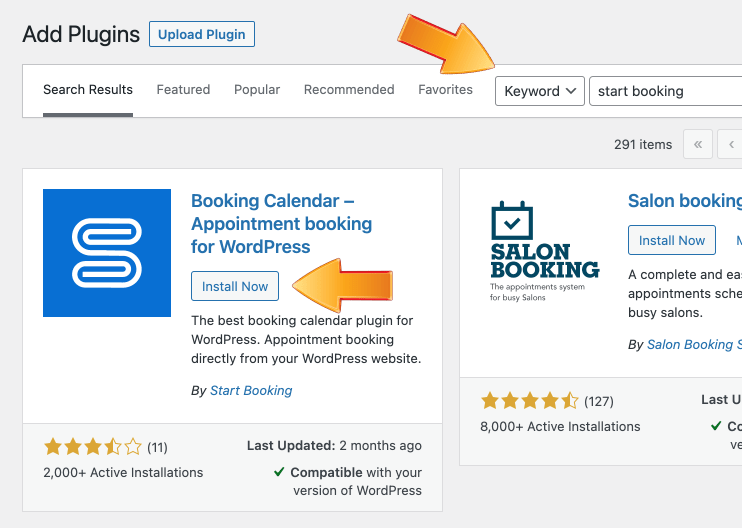
Task: Click the star rating of Salon booking
Action: 530,401
